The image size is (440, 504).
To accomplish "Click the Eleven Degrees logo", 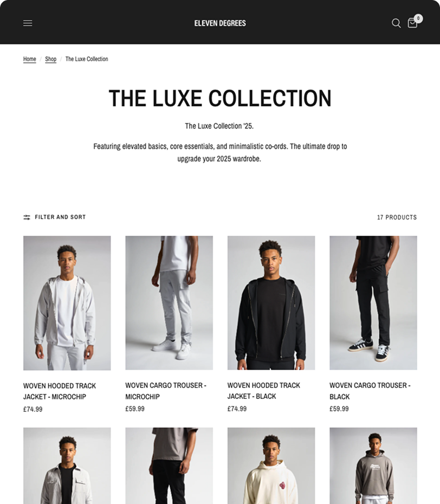I will (x=220, y=23).
